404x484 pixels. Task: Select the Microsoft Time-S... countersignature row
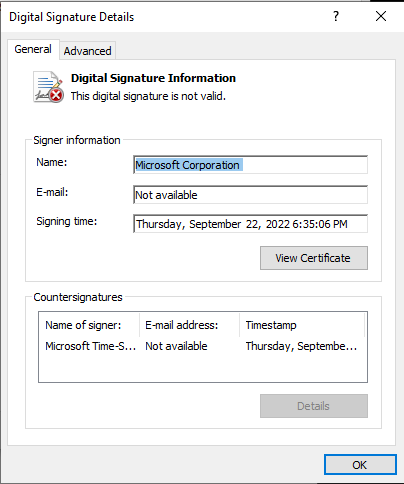pos(203,346)
